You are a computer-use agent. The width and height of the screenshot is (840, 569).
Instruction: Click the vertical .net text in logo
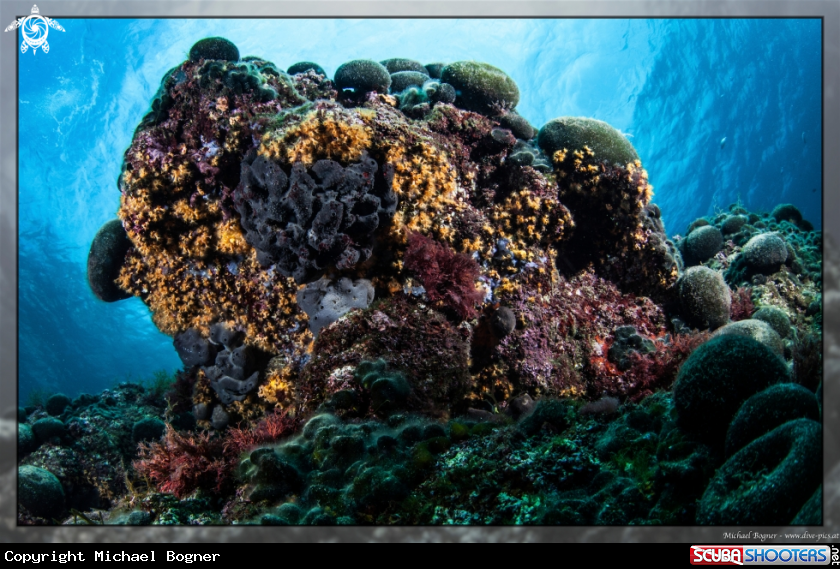(834, 555)
